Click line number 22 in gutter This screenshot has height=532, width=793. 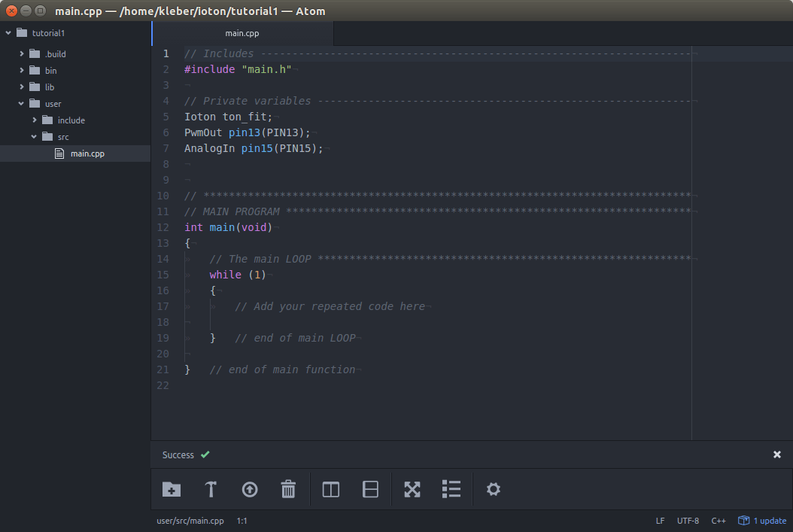163,385
